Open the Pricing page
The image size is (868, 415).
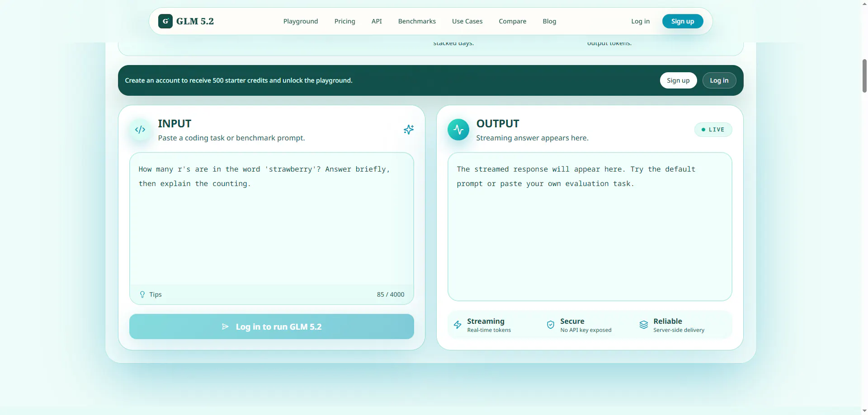click(345, 21)
